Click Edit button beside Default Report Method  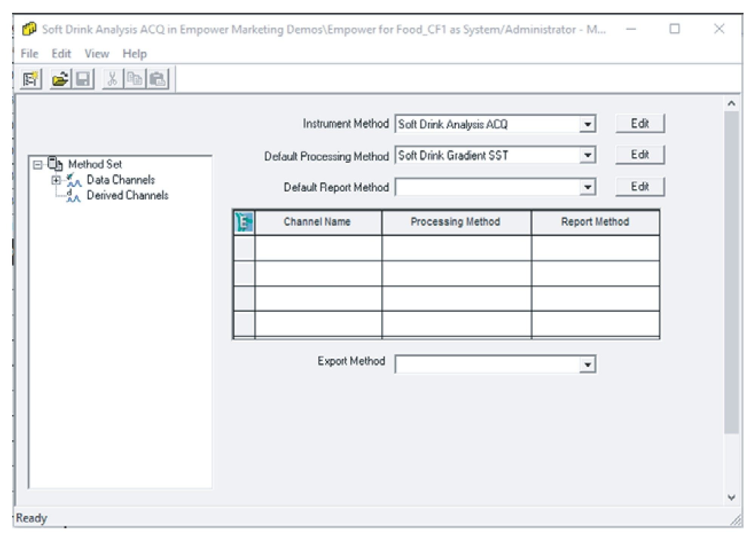pyautogui.click(x=640, y=187)
